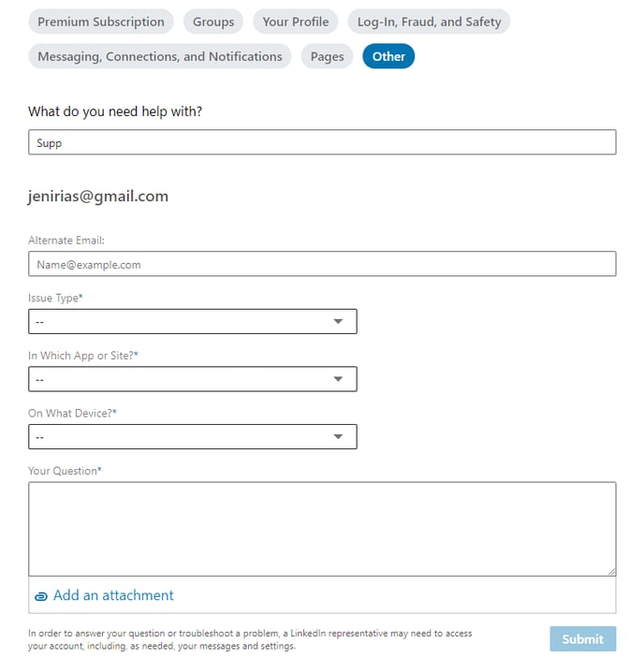Choose the Your Profile category
Viewport: 644px width, 672px height.
click(x=296, y=22)
